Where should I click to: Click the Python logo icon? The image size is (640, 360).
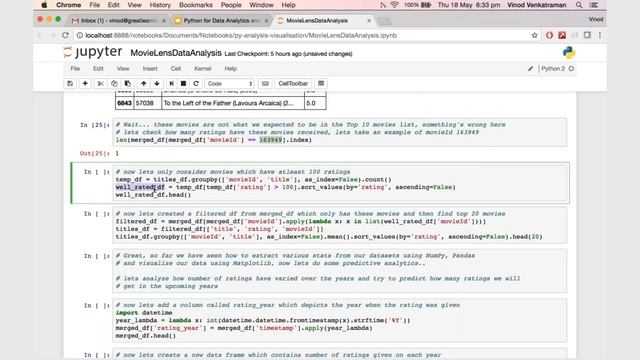click(x=569, y=53)
